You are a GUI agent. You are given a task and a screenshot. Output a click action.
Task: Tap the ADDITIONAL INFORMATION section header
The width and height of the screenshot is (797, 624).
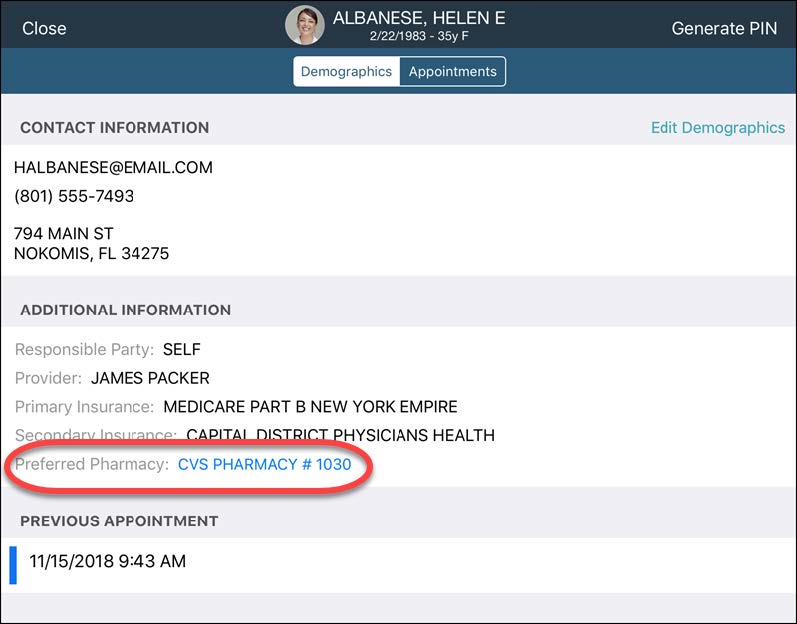click(126, 310)
